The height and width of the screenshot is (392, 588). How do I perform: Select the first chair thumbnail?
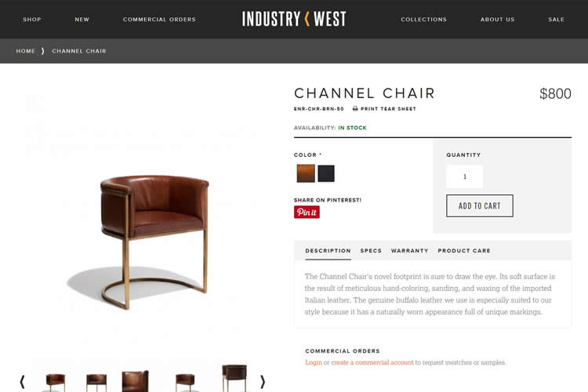click(x=55, y=382)
